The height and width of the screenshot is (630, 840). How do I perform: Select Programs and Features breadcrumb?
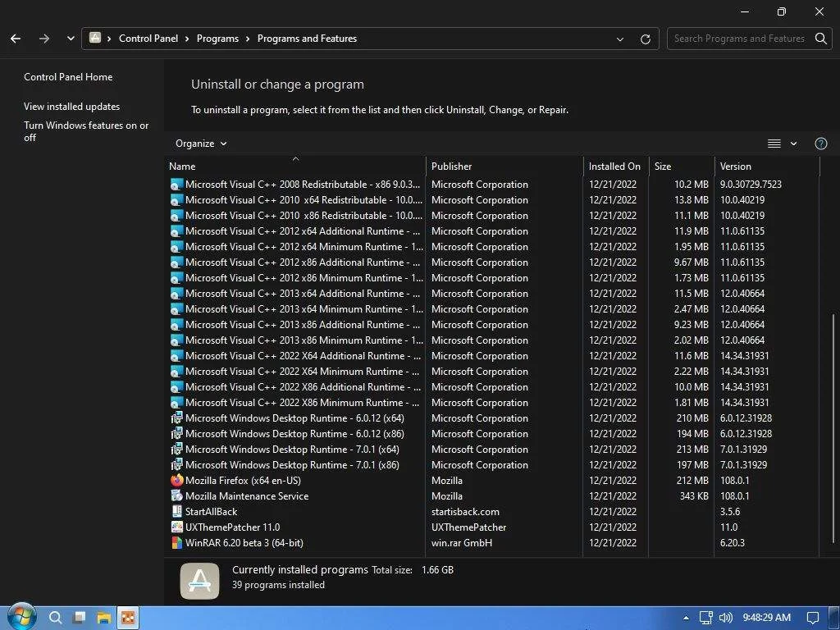tap(307, 39)
